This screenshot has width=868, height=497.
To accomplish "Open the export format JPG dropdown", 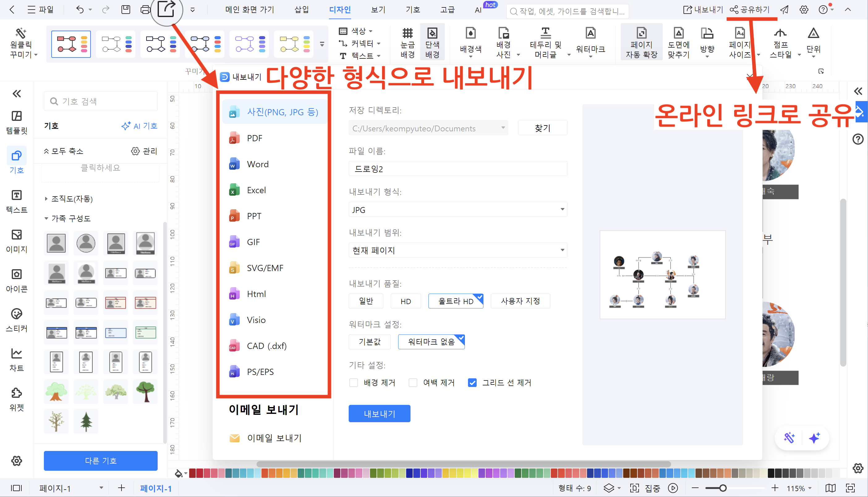I will [x=457, y=209].
